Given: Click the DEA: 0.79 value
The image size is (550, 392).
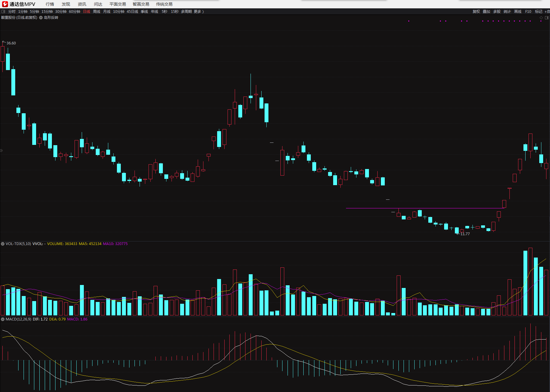Looking at the screenshot, I should 57,319.
